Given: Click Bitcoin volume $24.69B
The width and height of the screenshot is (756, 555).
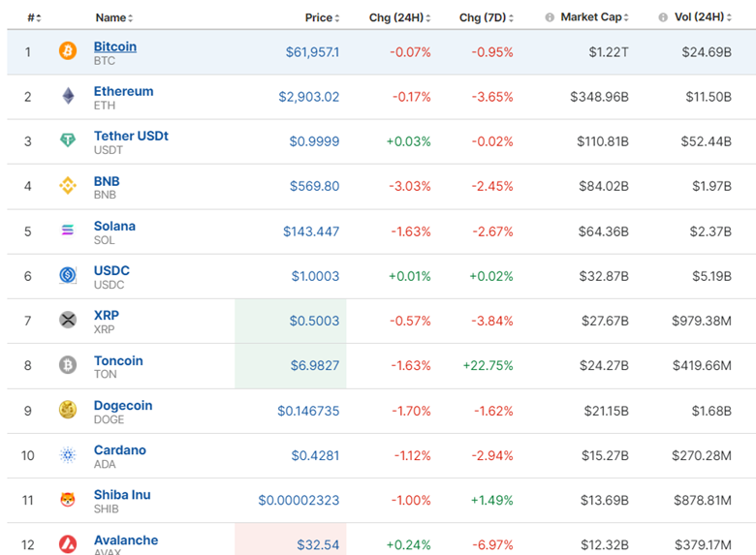Looking at the screenshot, I should (x=707, y=52).
